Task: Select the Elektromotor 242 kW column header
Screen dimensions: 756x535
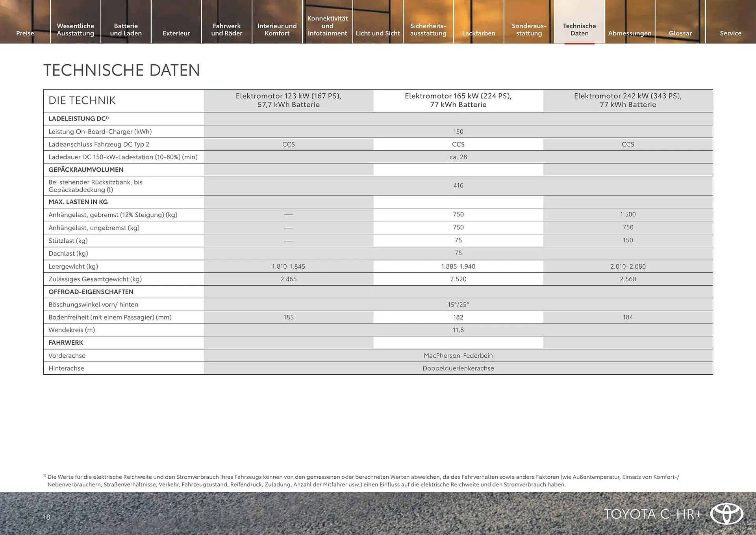Action: coord(628,100)
